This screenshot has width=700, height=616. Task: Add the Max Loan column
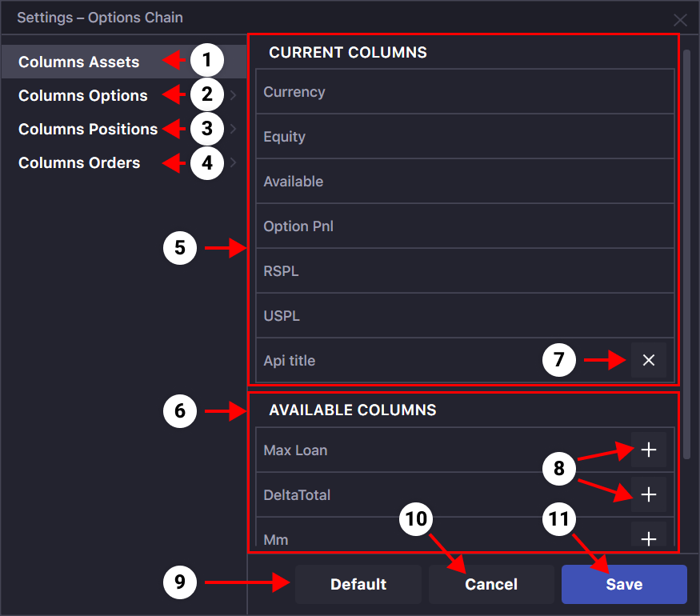(648, 450)
